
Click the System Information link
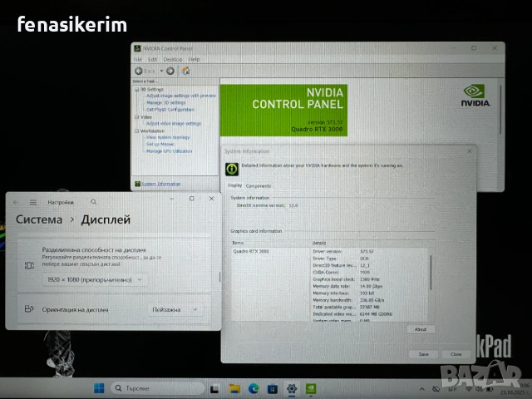(160, 184)
